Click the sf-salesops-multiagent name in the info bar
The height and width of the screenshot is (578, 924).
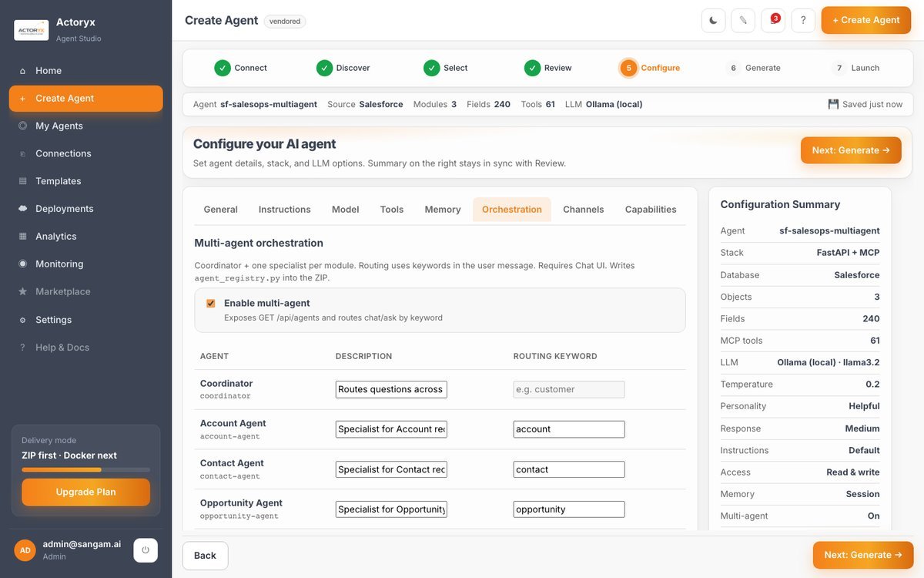pyautogui.click(x=269, y=104)
